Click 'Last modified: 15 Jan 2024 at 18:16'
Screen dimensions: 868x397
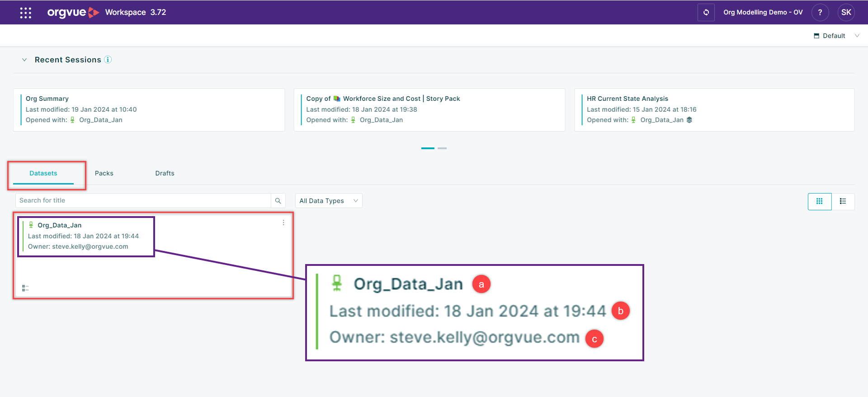642,109
